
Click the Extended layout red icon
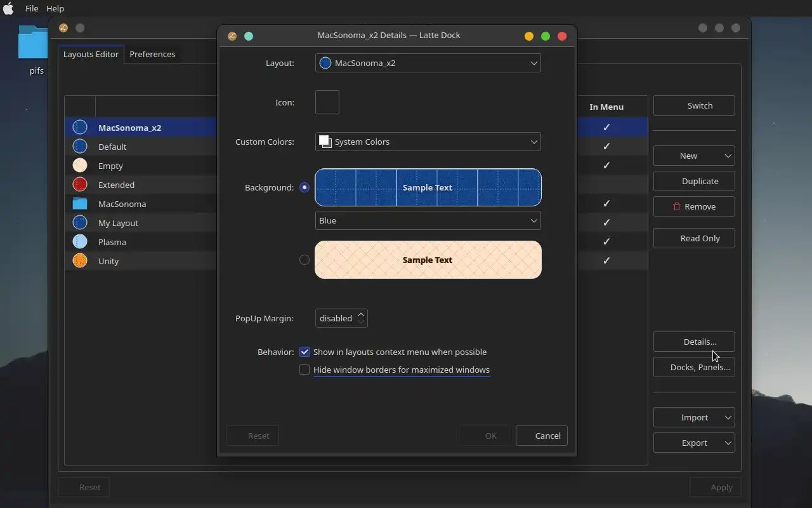pyautogui.click(x=80, y=185)
